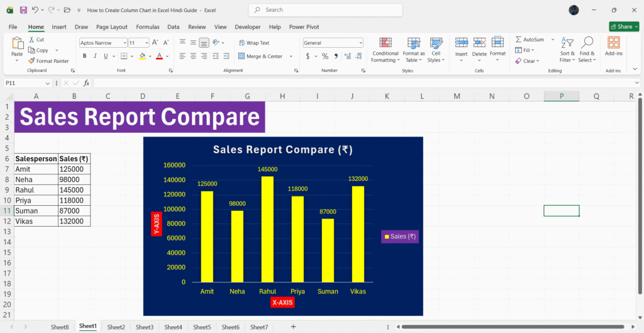Switch to Sheet2 tab
Viewport: 644px width, 333px height.
[116, 327]
